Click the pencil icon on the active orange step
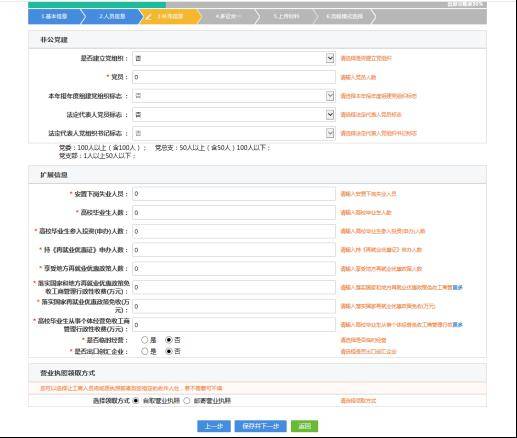 tap(149, 16)
